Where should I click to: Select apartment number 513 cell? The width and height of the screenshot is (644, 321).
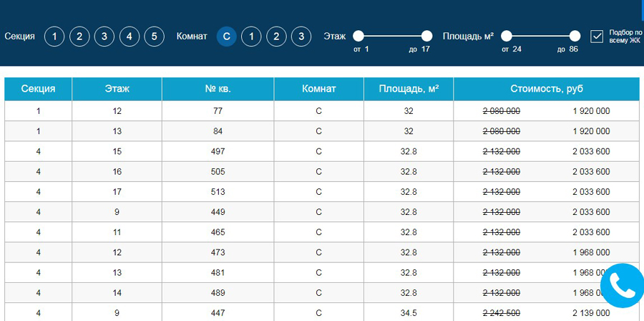coord(218,191)
